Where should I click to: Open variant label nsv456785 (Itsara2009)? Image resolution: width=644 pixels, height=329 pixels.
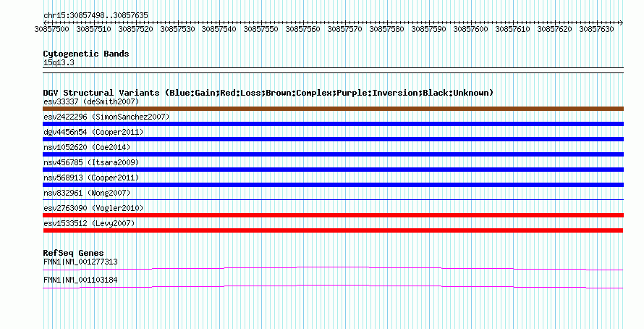click(x=91, y=162)
